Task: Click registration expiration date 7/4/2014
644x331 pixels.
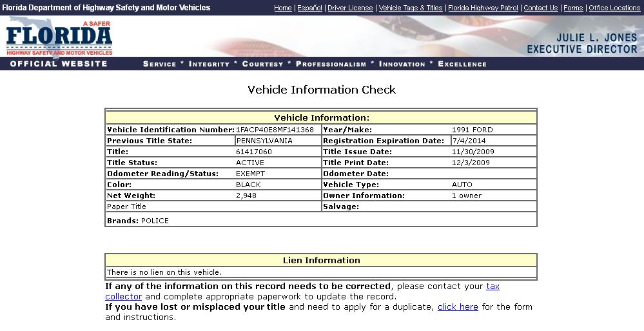Action: tap(469, 141)
